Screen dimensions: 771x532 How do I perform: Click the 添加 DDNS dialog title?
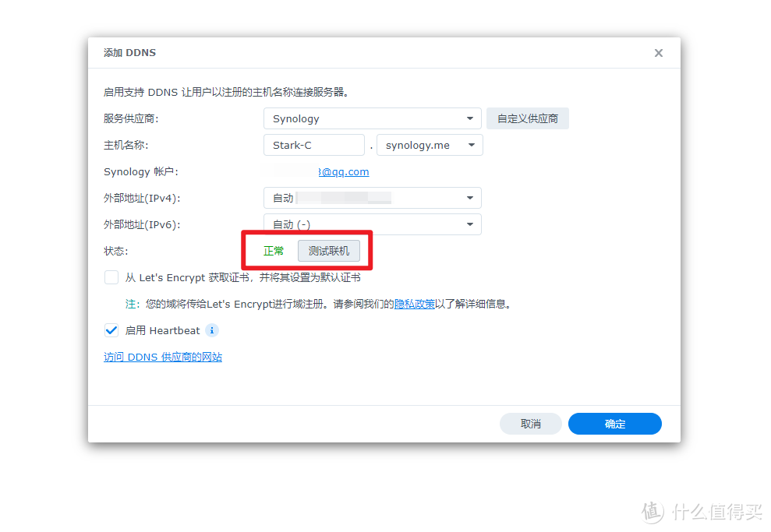pos(129,52)
